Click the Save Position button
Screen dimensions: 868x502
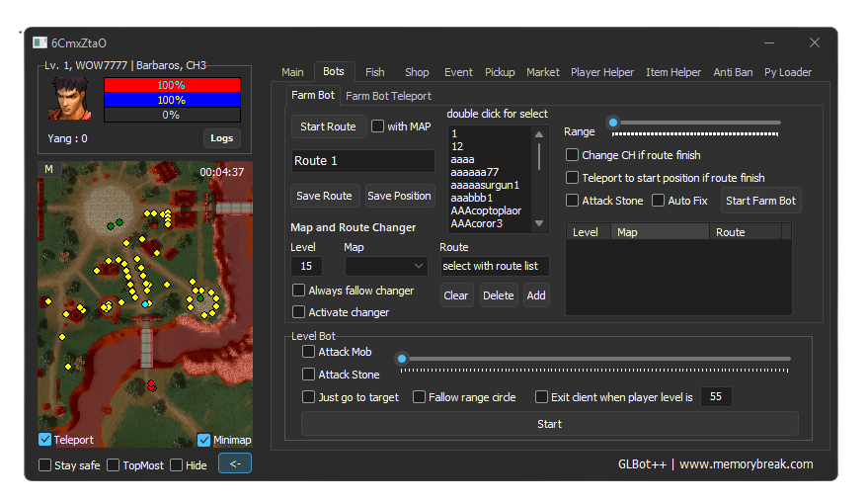click(x=399, y=196)
